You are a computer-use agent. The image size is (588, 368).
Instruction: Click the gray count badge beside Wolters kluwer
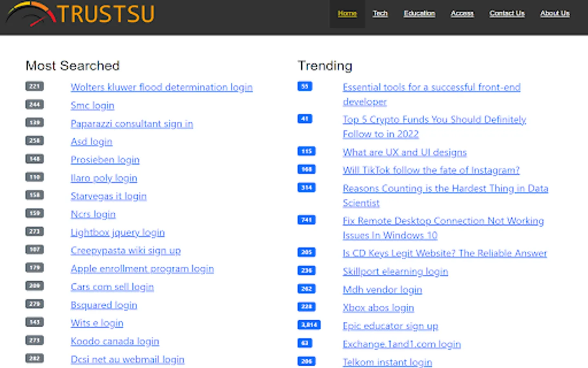(x=34, y=86)
